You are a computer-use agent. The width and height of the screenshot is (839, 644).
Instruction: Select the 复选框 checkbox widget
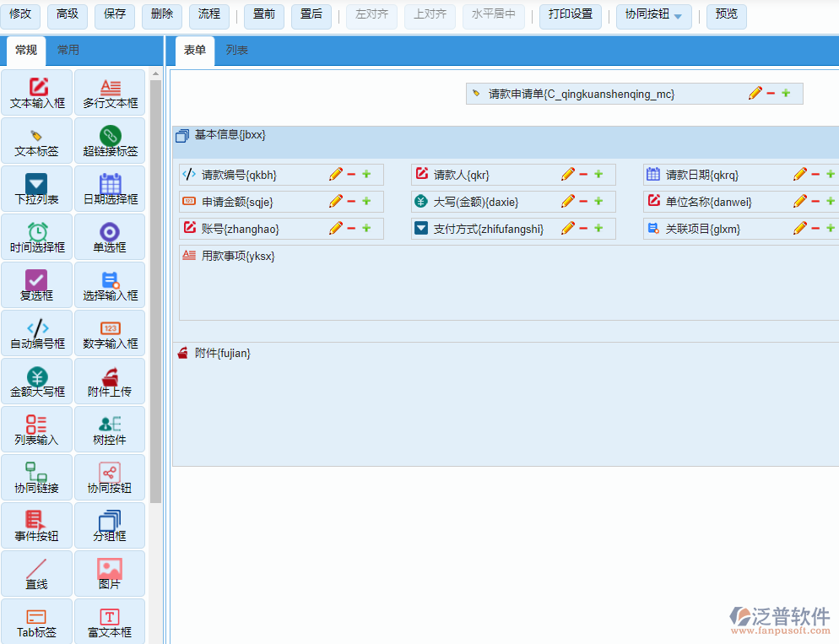point(38,285)
